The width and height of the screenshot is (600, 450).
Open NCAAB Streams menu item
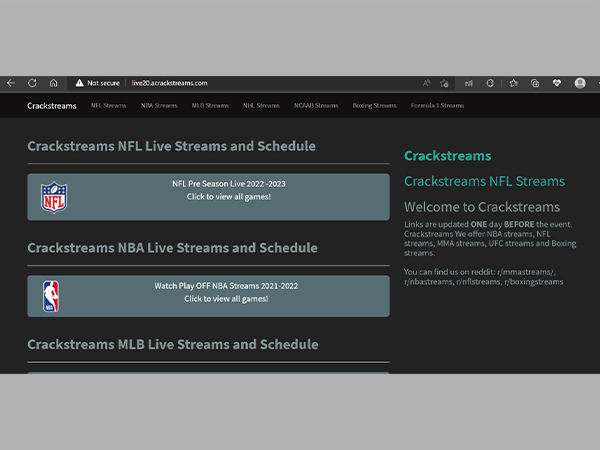pos(316,105)
